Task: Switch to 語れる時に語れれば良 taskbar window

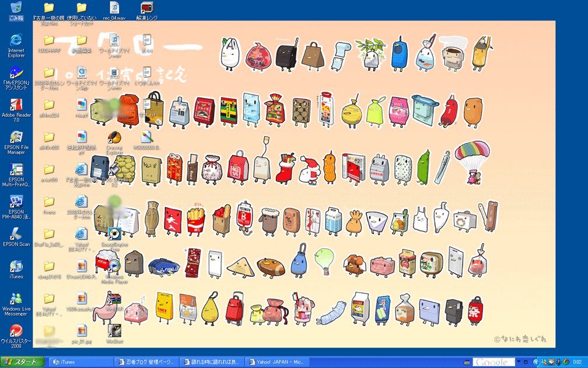Action: click(x=212, y=362)
